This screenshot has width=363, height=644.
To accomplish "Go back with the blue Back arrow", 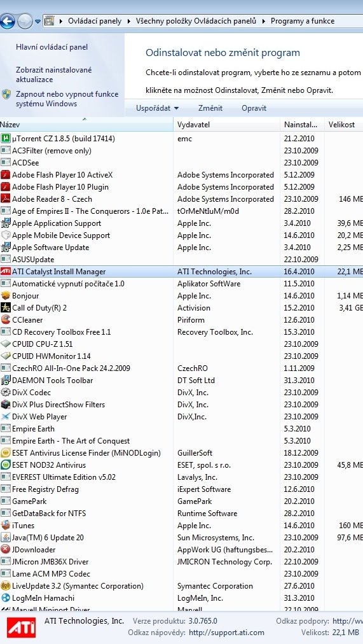I will [7, 21].
